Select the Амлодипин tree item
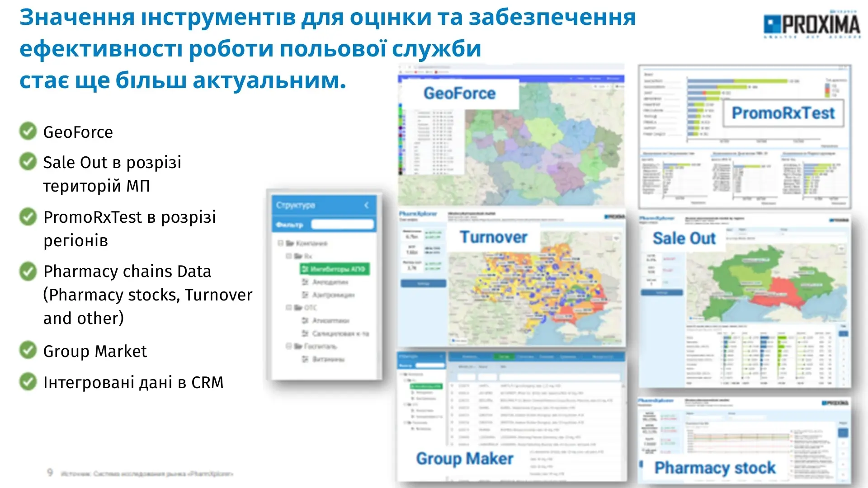868x488 pixels. tap(330, 282)
